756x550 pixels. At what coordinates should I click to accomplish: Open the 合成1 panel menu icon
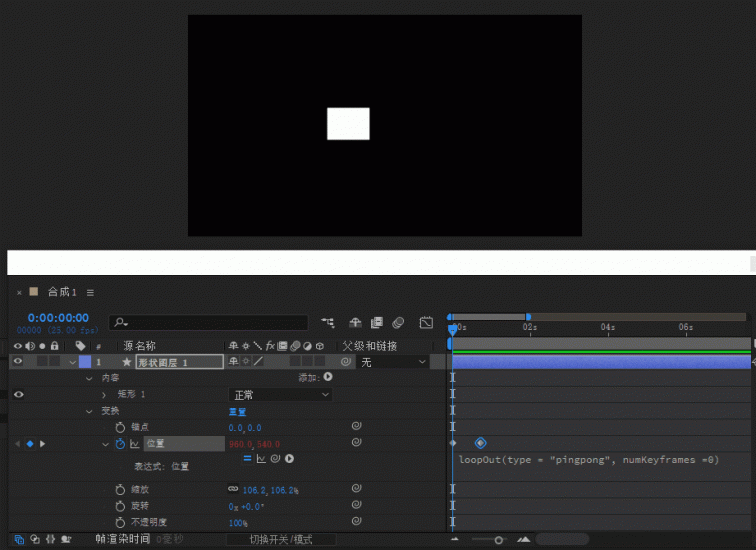(90, 293)
